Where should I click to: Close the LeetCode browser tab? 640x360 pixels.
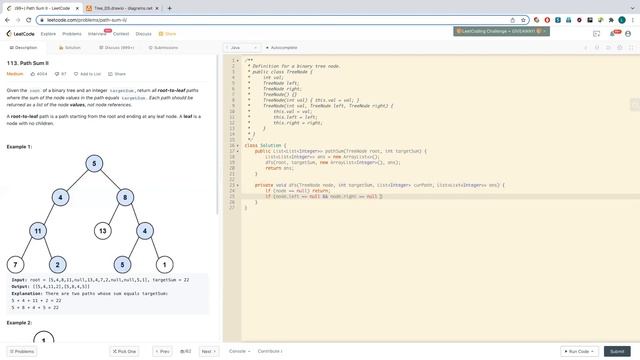tap(77, 8)
